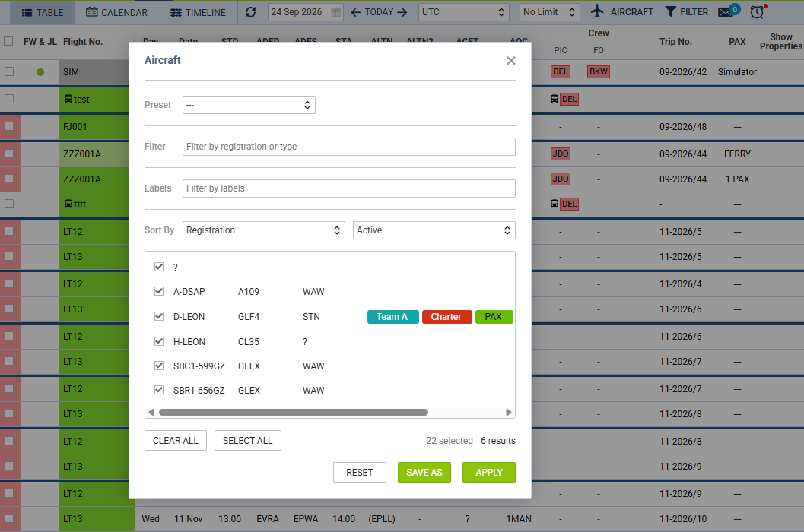Screen dimensions: 804x532
Task: Click the Save As button
Action: (x=424, y=473)
